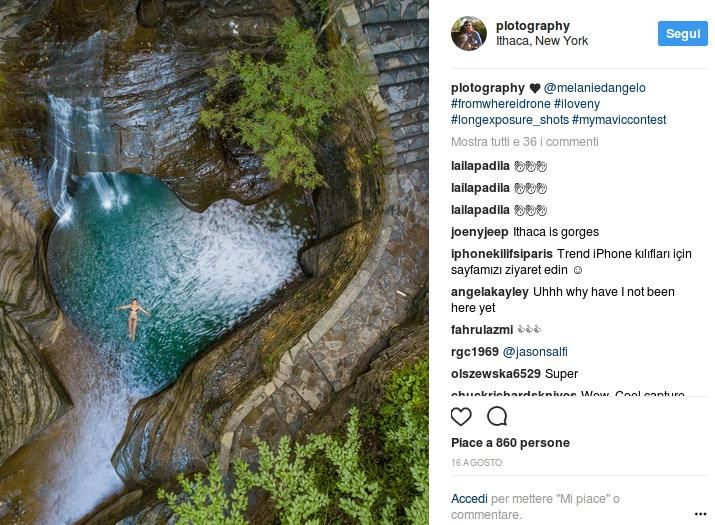This screenshot has height=525, width=715.
Task: Click the heart like icon
Action: click(x=461, y=417)
